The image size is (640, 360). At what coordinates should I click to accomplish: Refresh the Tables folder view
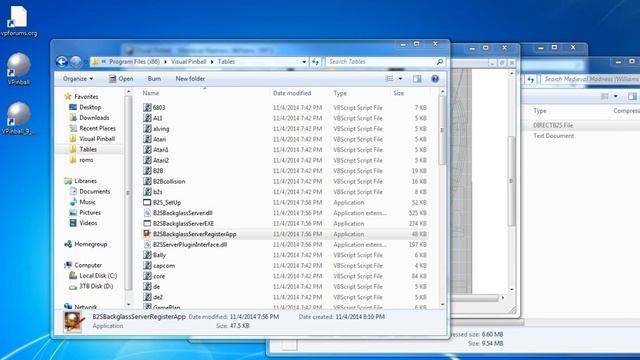click(x=315, y=62)
